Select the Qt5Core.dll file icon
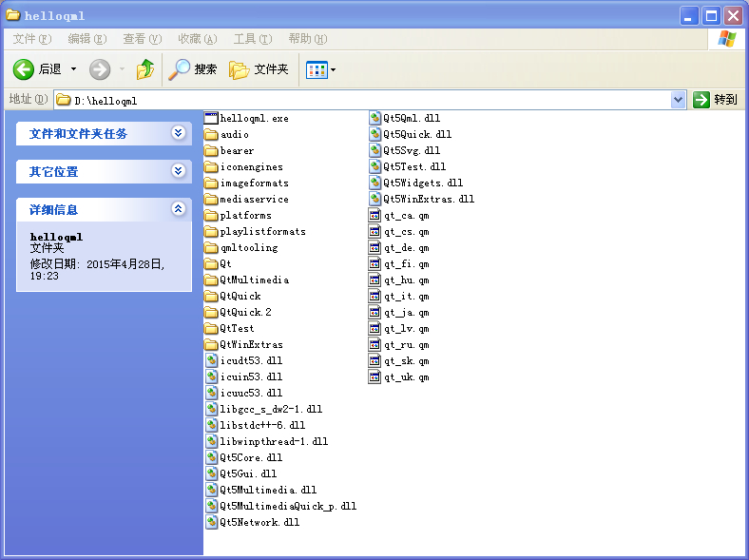749x560 pixels. (x=212, y=457)
